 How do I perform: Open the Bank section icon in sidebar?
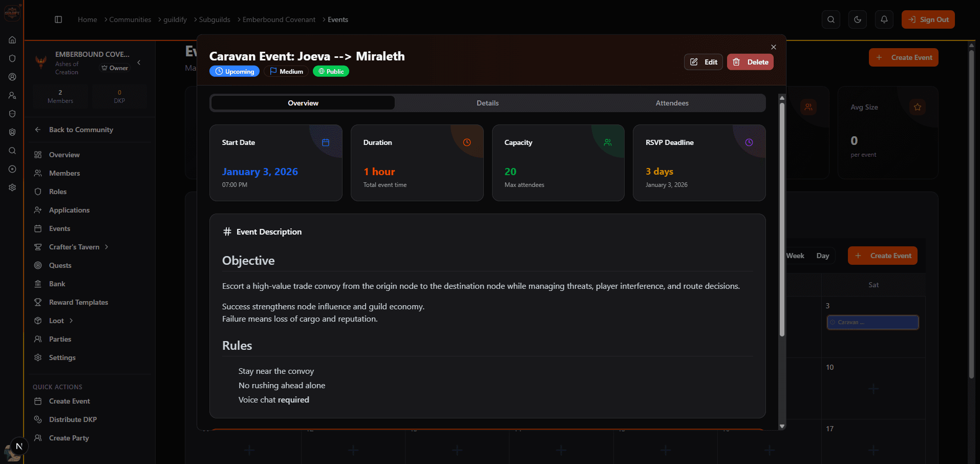[38, 284]
